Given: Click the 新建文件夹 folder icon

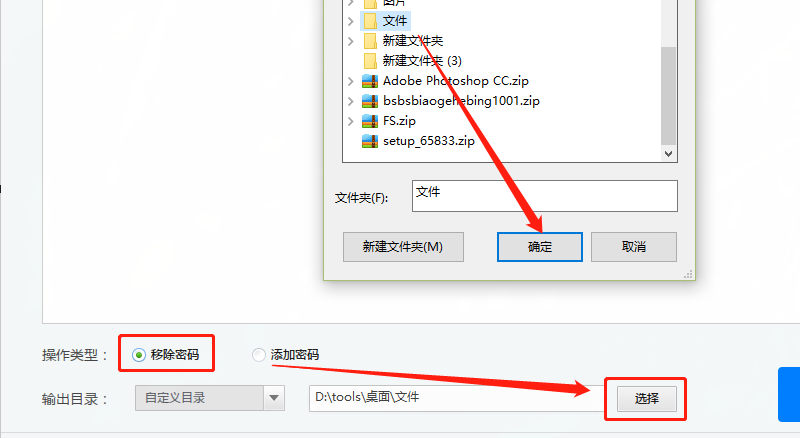Looking at the screenshot, I should [370, 41].
